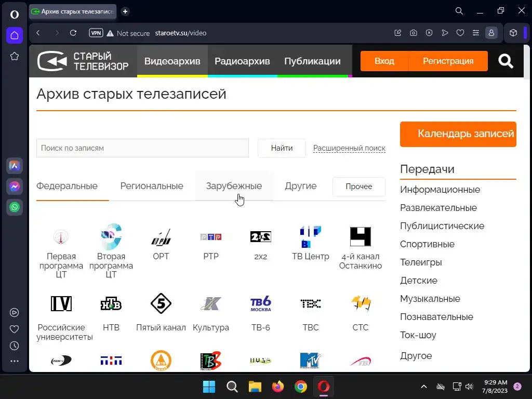Image resolution: width=532 pixels, height=399 pixels.
Task: Open the 2x2 channel logo
Action: 261,236
